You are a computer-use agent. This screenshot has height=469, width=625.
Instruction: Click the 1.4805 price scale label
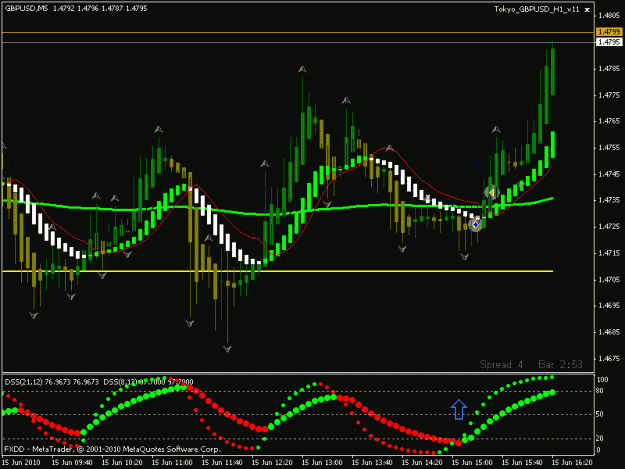point(609,16)
